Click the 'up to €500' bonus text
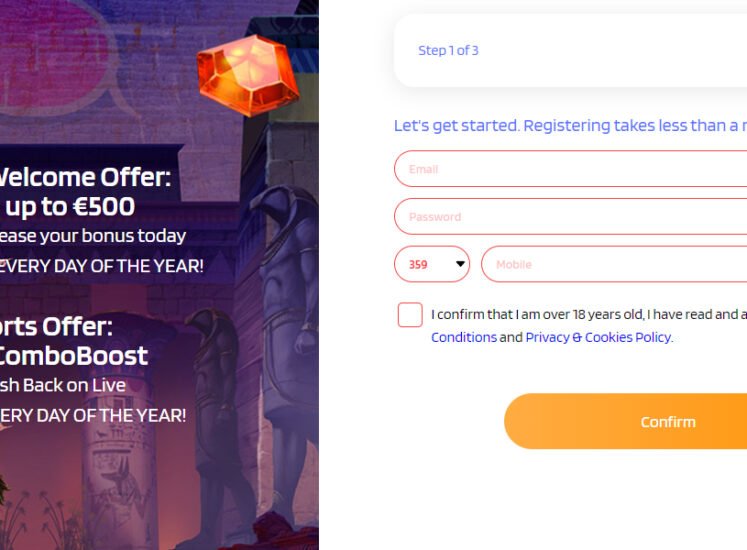The image size is (747, 550). point(70,207)
